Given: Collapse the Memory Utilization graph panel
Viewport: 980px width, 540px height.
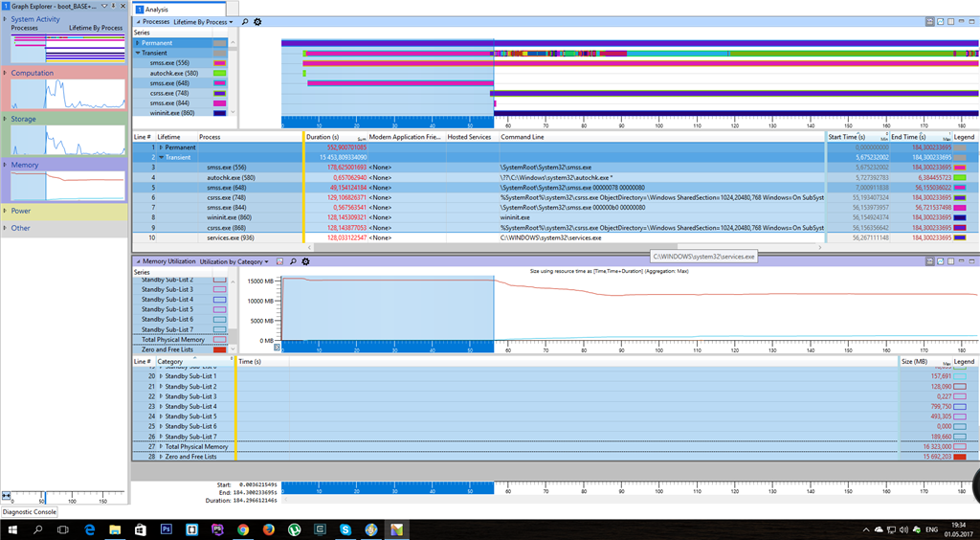Looking at the screenshot, I should pyautogui.click(x=138, y=261).
